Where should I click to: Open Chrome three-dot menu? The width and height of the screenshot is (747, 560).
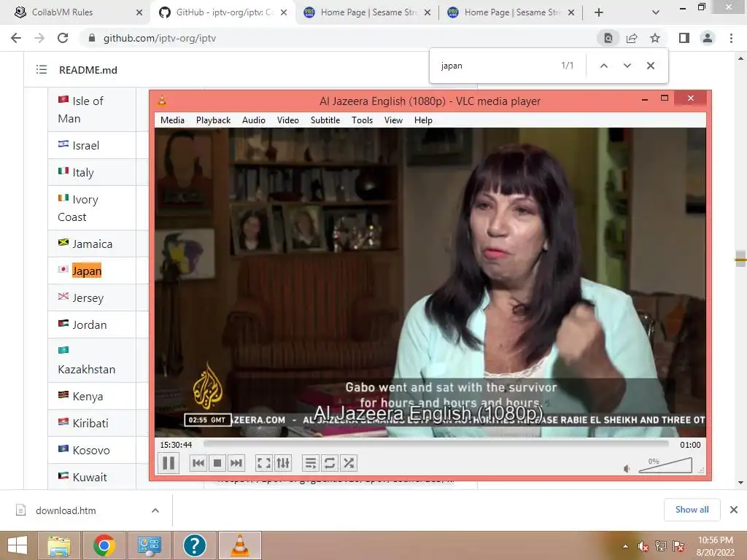point(731,38)
